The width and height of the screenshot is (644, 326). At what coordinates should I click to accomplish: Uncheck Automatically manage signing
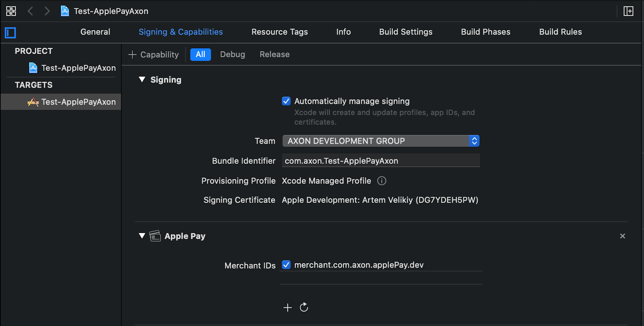click(x=286, y=101)
